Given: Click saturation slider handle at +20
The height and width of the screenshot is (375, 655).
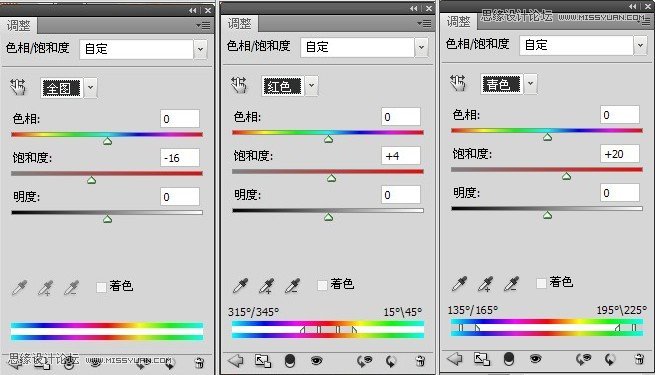Looking at the screenshot, I should click(x=566, y=177).
